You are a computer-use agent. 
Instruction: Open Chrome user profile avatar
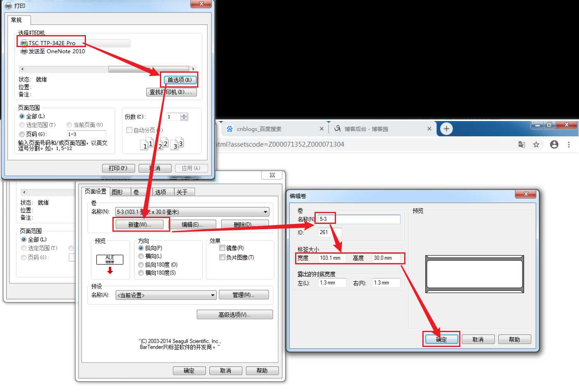pyautogui.click(x=554, y=145)
